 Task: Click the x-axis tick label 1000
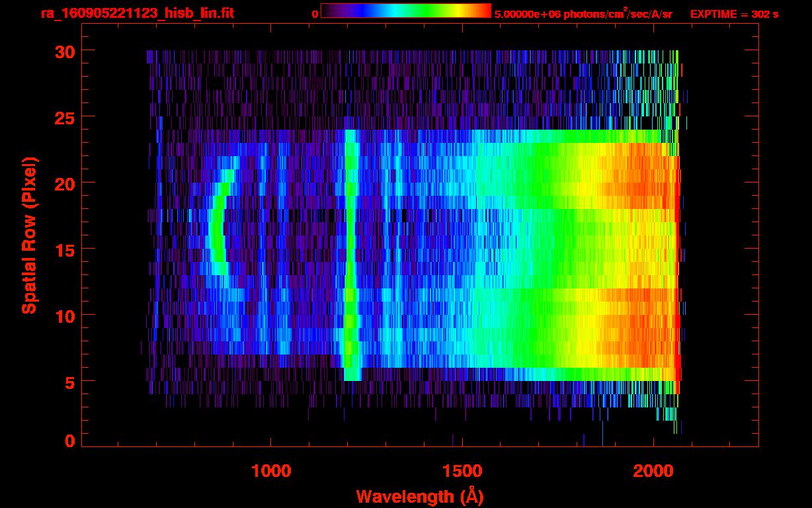(x=271, y=471)
